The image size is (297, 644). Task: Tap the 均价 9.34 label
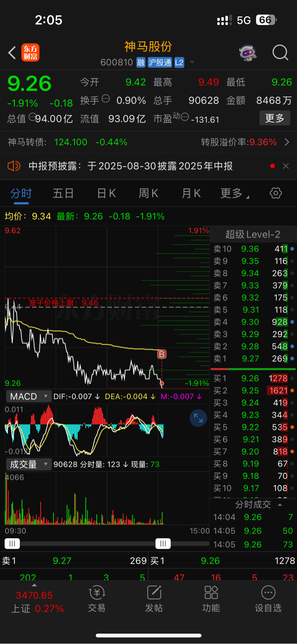pos(28,216)
